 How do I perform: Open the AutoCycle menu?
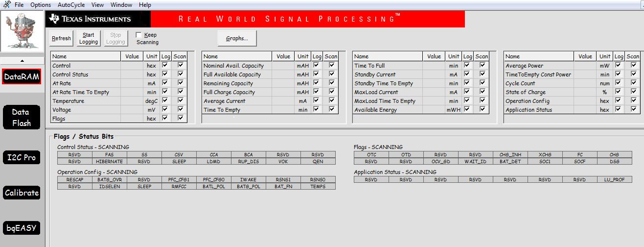71,5
